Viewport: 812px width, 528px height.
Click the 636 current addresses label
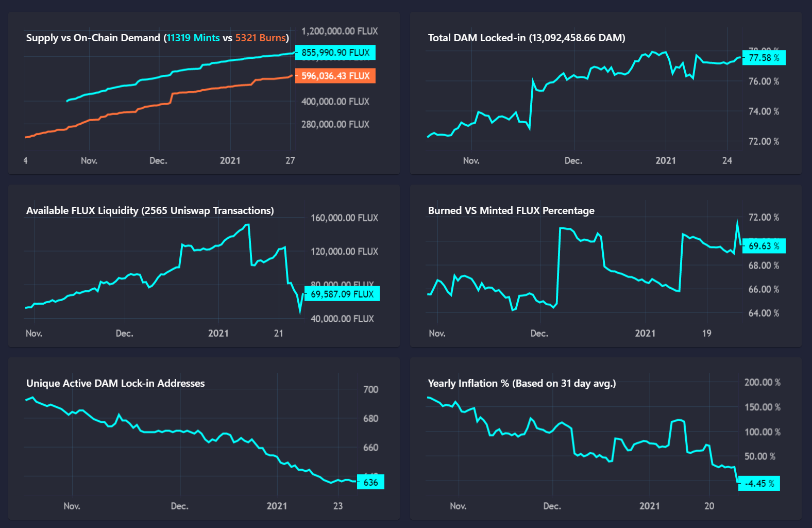(x=371, y=482)
